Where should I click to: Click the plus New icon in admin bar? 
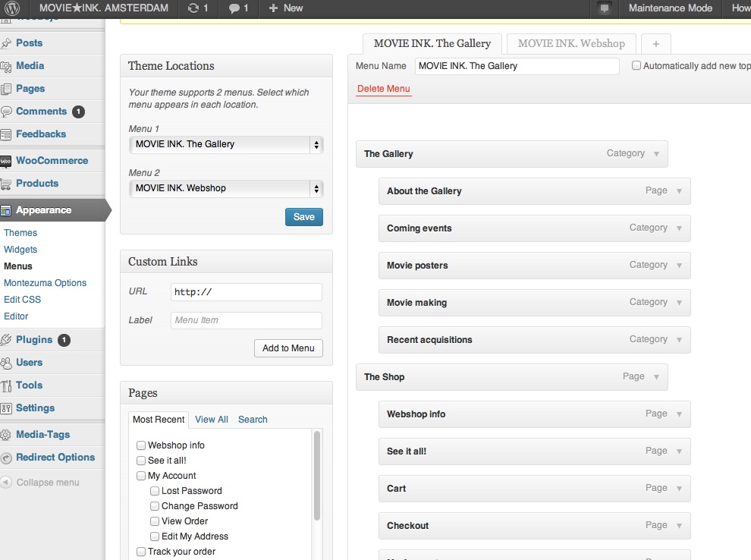(273, 8)
